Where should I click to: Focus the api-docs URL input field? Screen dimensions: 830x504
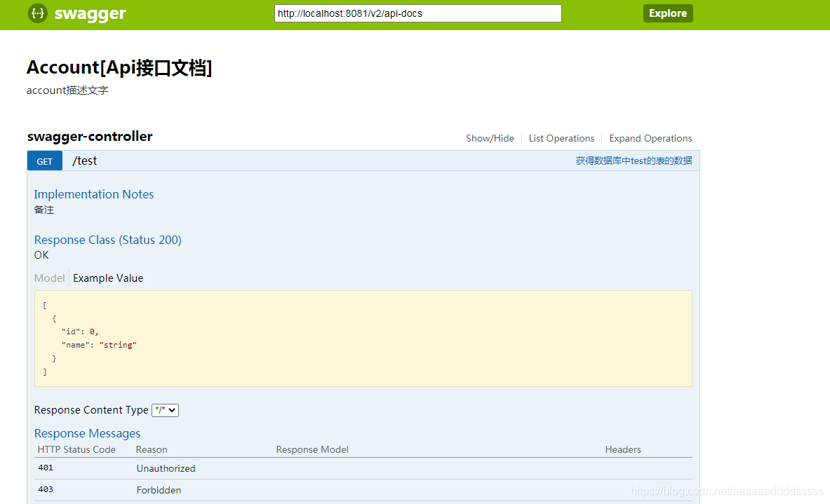[417, 13]
